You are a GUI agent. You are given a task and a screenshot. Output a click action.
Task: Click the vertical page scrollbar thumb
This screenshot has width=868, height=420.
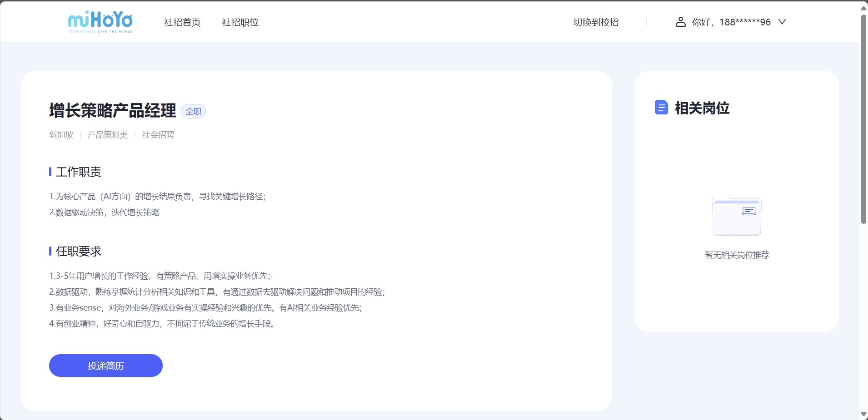[863, 118]
